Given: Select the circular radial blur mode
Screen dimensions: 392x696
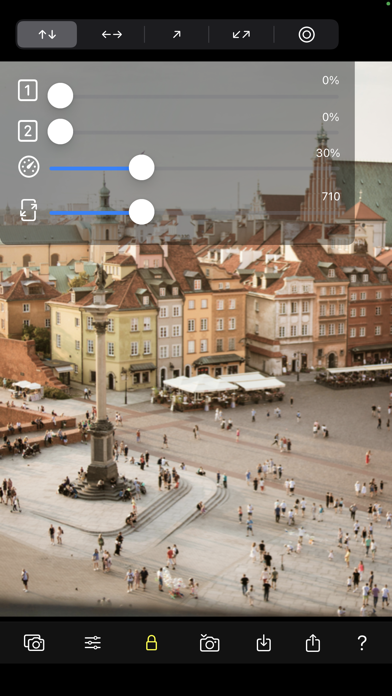Looking at the screenshot, I should pos(306,35).
